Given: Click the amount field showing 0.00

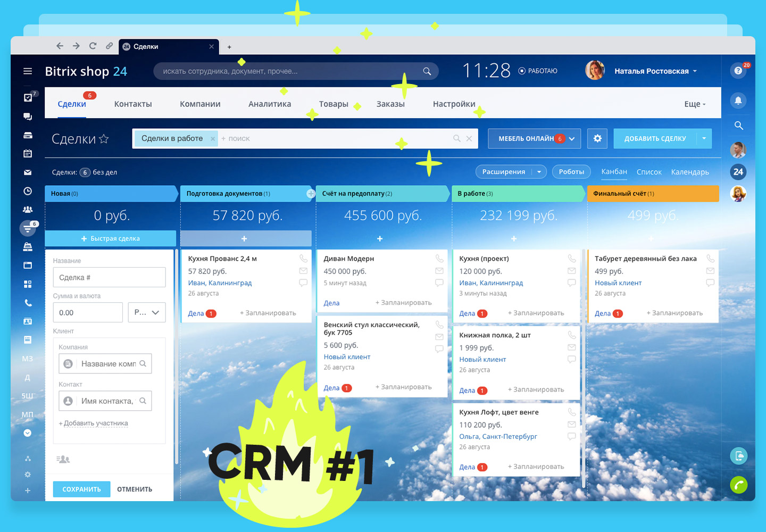Looking at the screenshot, I should (x=88, y=312).
